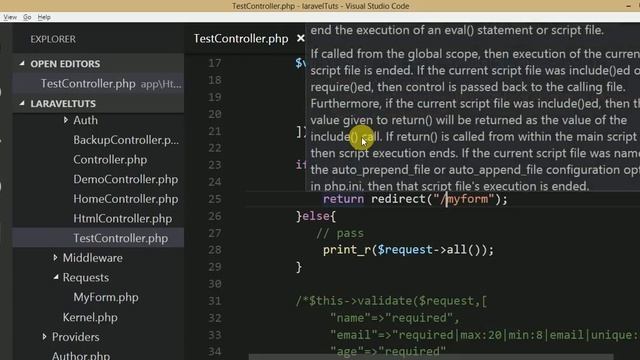Click print_r call on line 28
This screenshot has height=360, width=640.
[347, 250]
